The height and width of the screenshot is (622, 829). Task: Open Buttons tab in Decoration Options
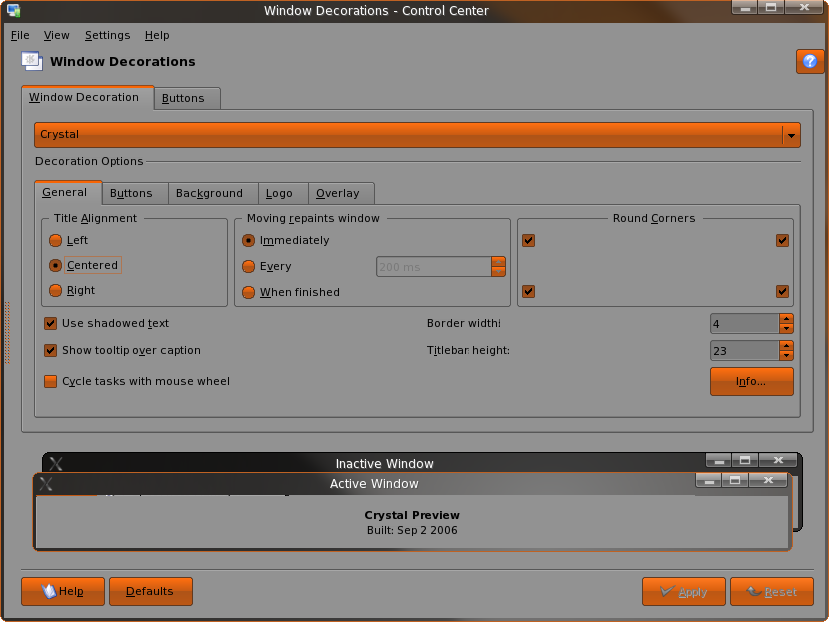click(x=135, y=194)
